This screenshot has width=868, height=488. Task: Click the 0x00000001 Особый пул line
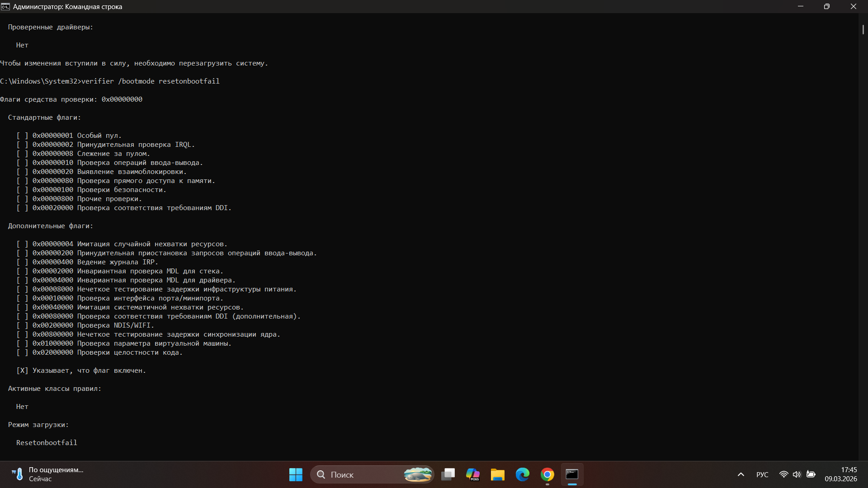(x=69, y=136)
